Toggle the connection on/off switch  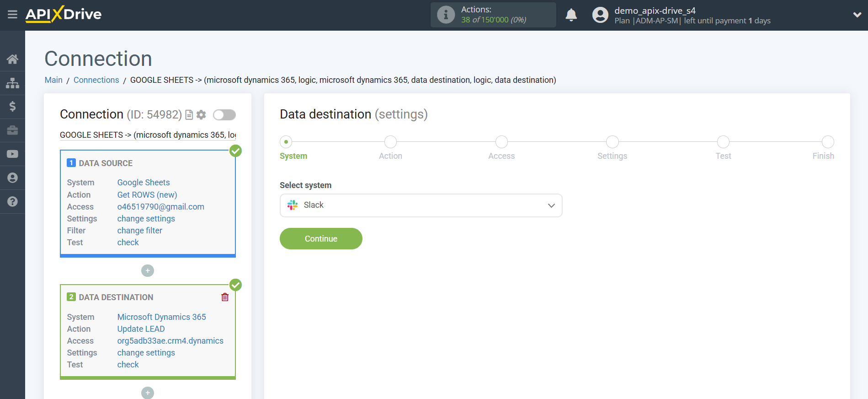click(x=224, y=115)
